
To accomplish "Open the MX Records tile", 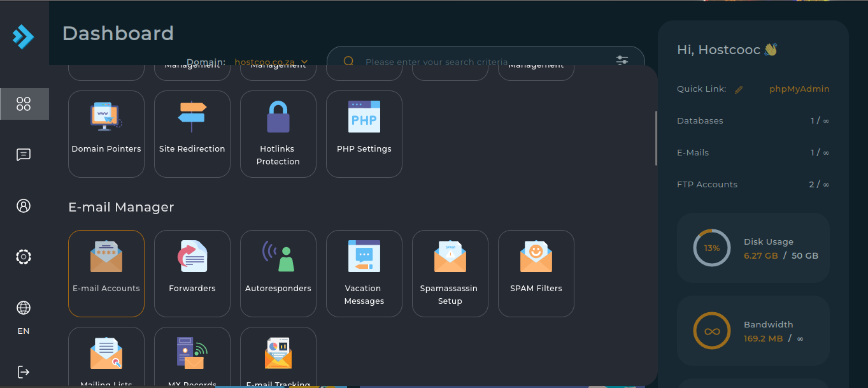I will [x=192, y=356].
